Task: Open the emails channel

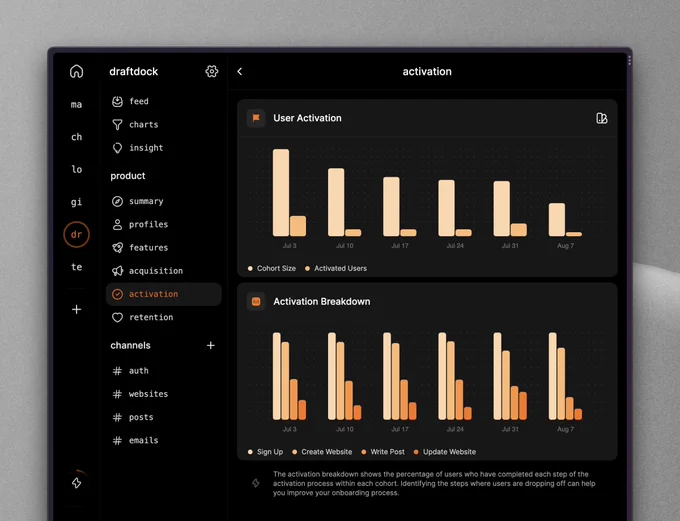Action: point(163,440)
